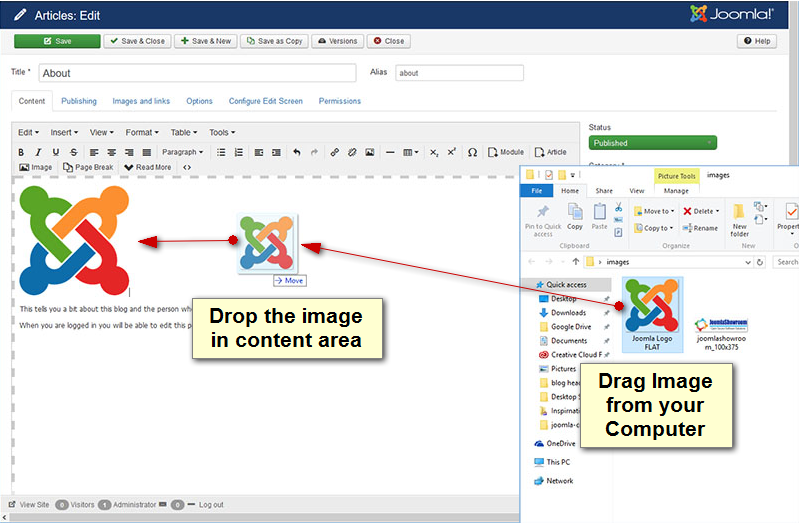Image resolution: width=801 pixels, height=525 pixels.
Task: Remove link from selection
Action: (352, 152)
